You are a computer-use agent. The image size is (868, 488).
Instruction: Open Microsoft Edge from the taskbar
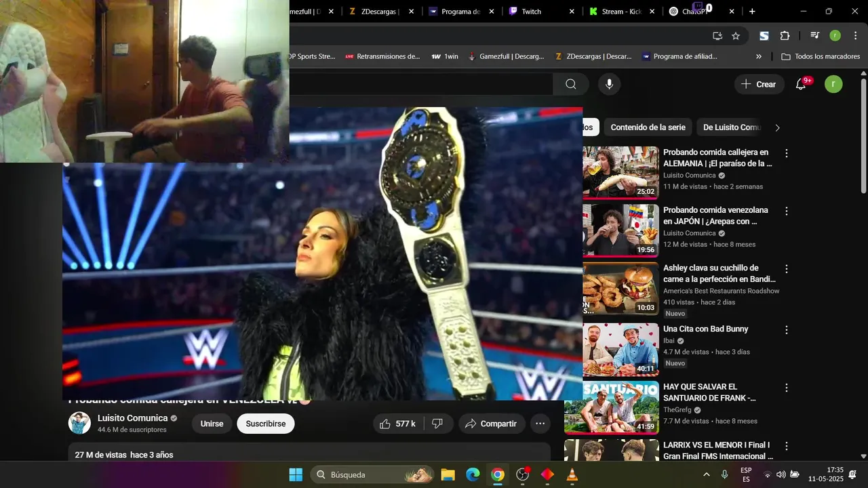pos(473,474)
